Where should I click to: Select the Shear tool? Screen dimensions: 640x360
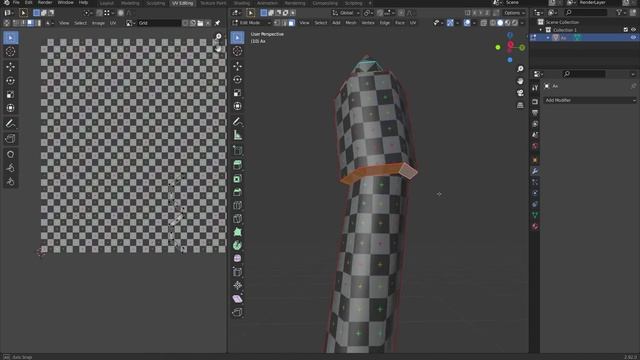click(238, 299)
